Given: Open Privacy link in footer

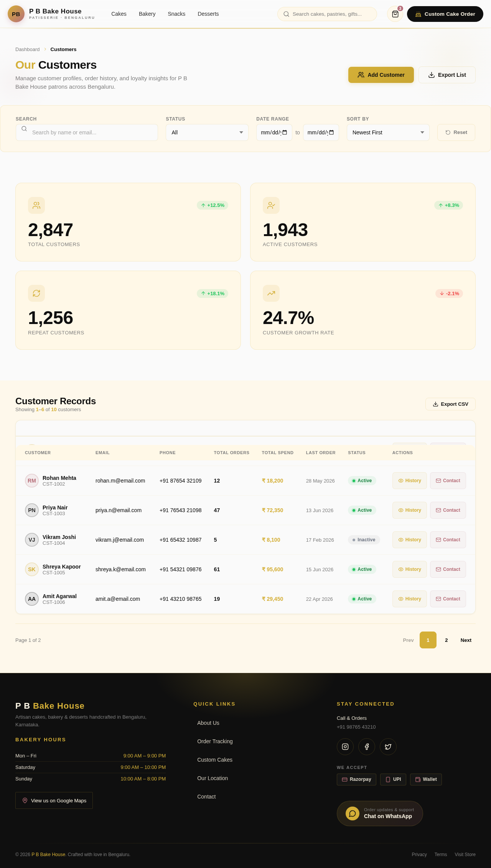Looking at the screenshot, I should pyautogui.click(x=419, y=855).
